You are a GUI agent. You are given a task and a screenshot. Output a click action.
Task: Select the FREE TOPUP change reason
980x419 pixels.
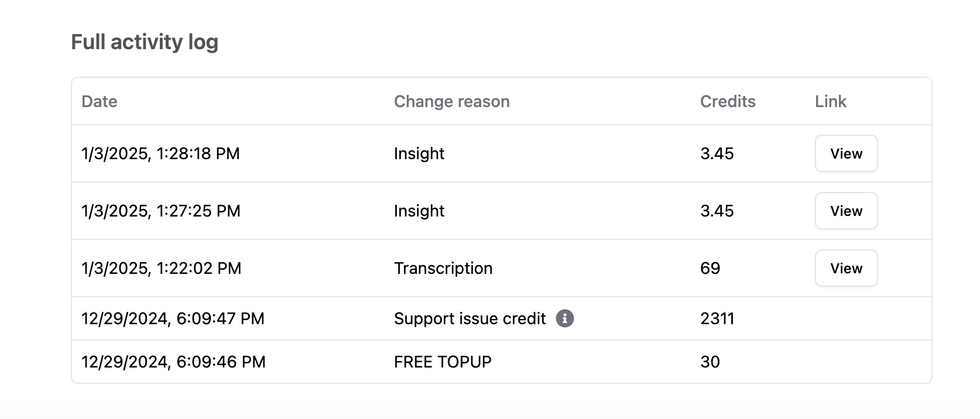(443, 362)
